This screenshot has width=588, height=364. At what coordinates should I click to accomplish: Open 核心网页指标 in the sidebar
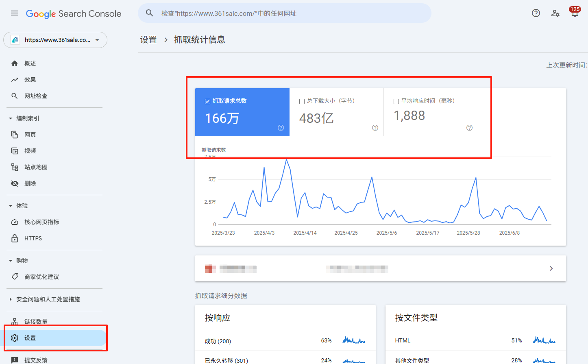coord(41,222)
